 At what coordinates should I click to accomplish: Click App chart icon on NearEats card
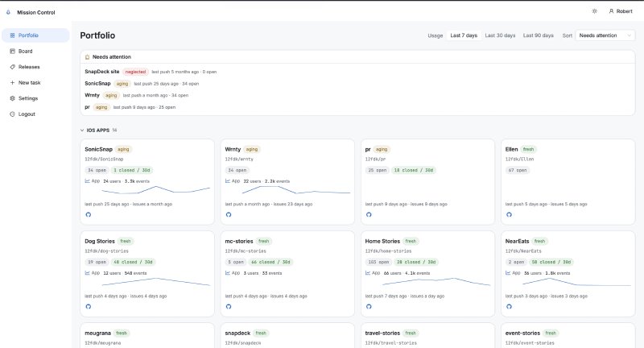[x=508, y=273]
